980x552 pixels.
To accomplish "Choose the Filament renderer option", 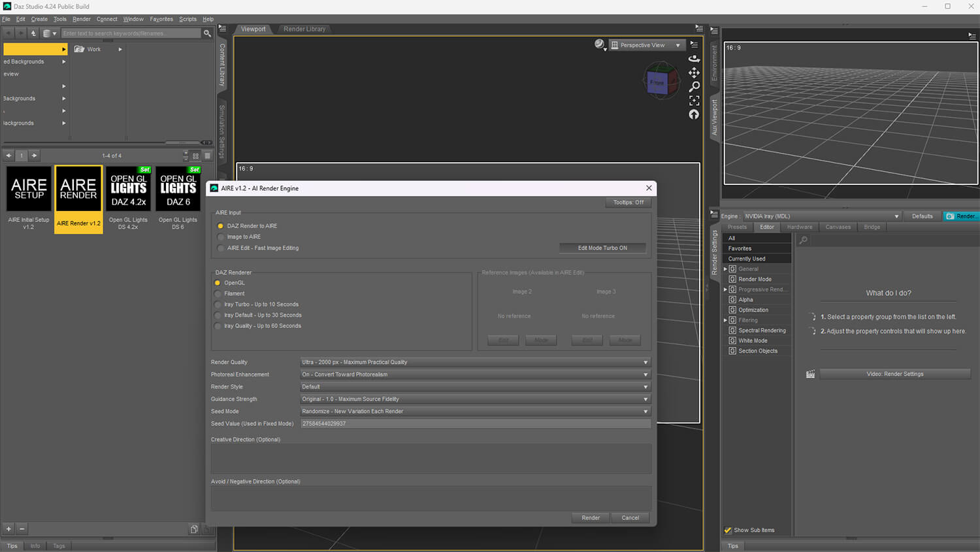I will [x=229, y=294].
